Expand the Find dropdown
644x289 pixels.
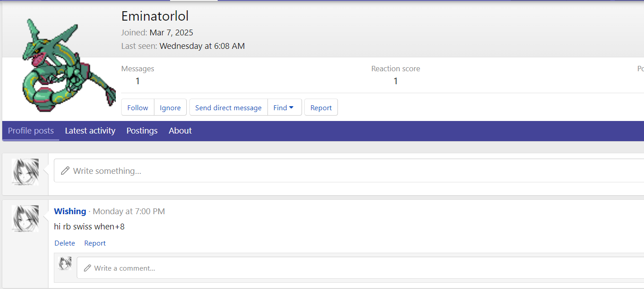[x=285, y=108]
